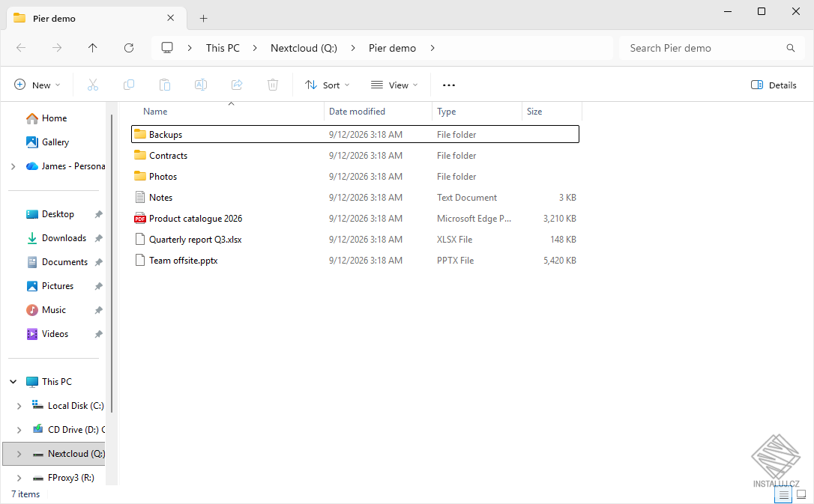
Task: Click the Cut scissors icon in toolbar
Action: point(93,85)
